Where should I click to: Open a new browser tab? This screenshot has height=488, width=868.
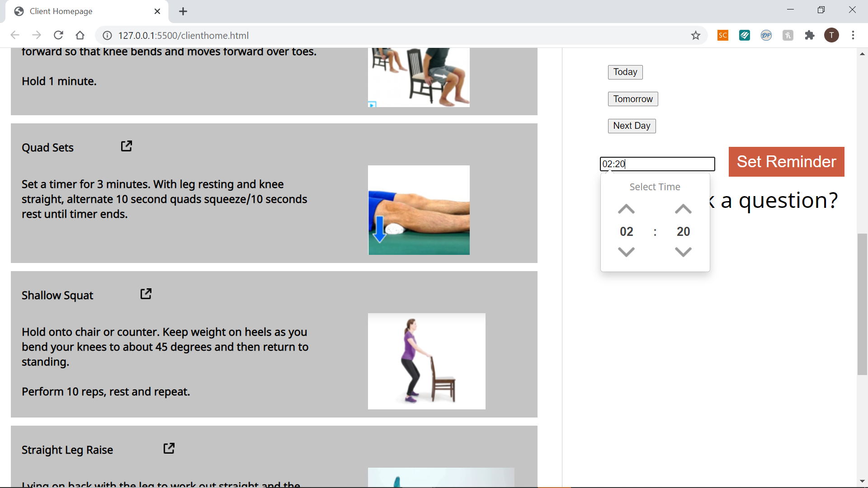(x=183, y=11)
